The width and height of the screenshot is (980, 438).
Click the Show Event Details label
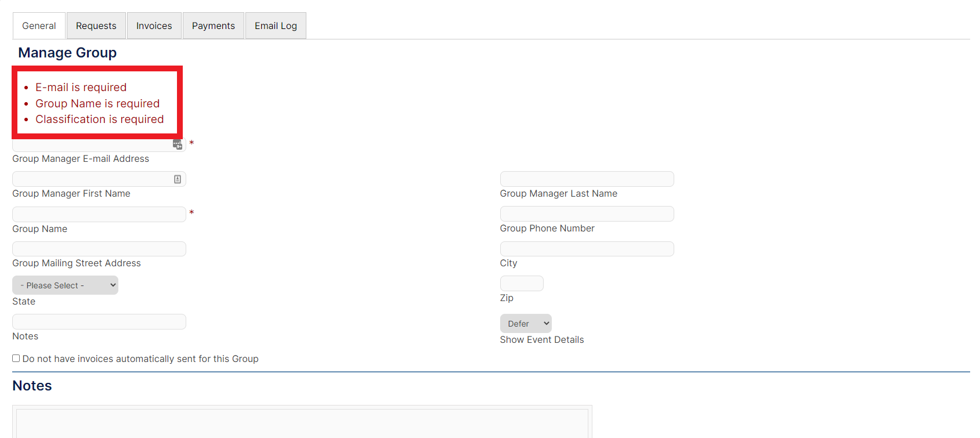542,339
